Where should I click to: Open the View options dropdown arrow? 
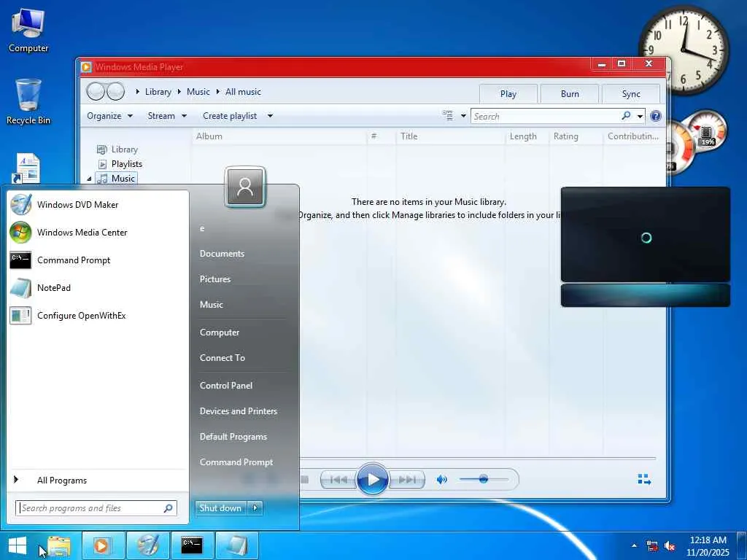tap(463, 116)
